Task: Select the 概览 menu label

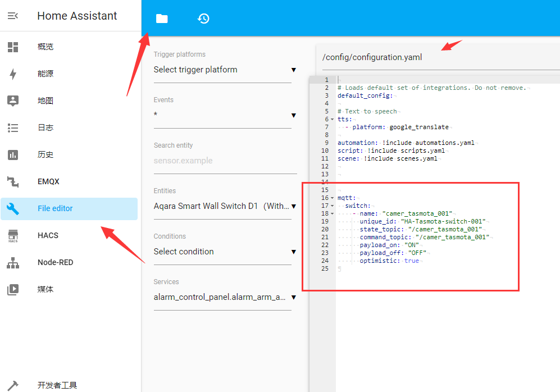Action: pyautogui.click(x=45, y=47)
